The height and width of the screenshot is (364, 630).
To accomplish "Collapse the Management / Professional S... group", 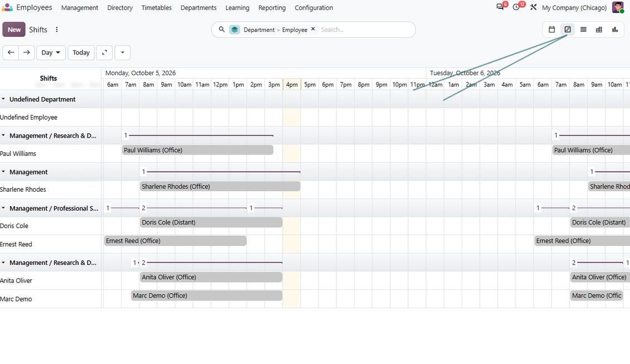I will (3, 208).
